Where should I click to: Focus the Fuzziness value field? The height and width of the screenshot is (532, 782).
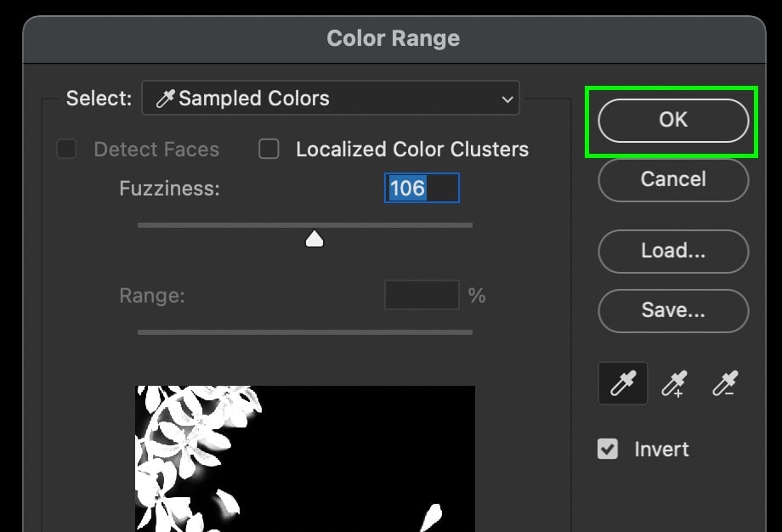point(422,188)
